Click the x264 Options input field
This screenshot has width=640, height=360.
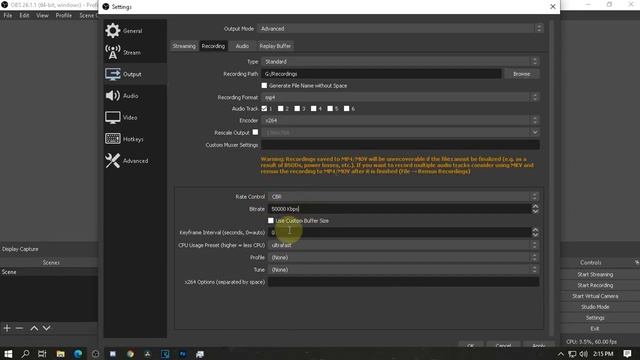(404, 282)
